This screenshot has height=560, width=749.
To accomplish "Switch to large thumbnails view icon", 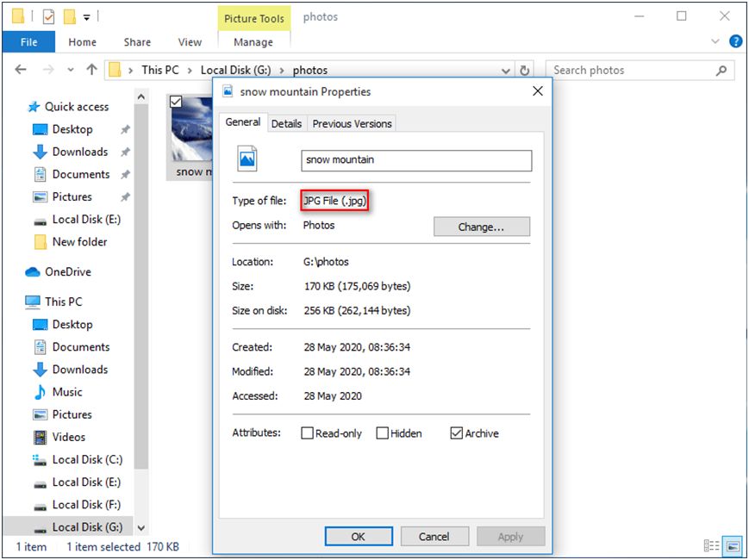I will (x=732, y=546).
